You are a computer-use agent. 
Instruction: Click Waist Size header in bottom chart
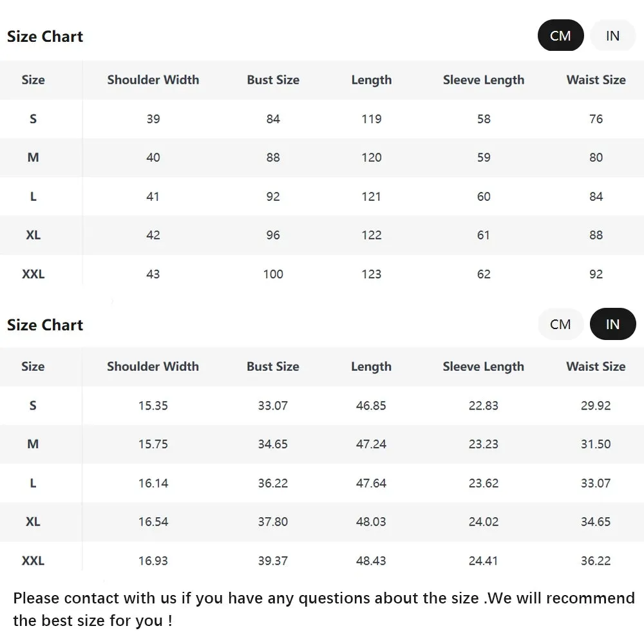pyautogui.click(x=596, y=366)
